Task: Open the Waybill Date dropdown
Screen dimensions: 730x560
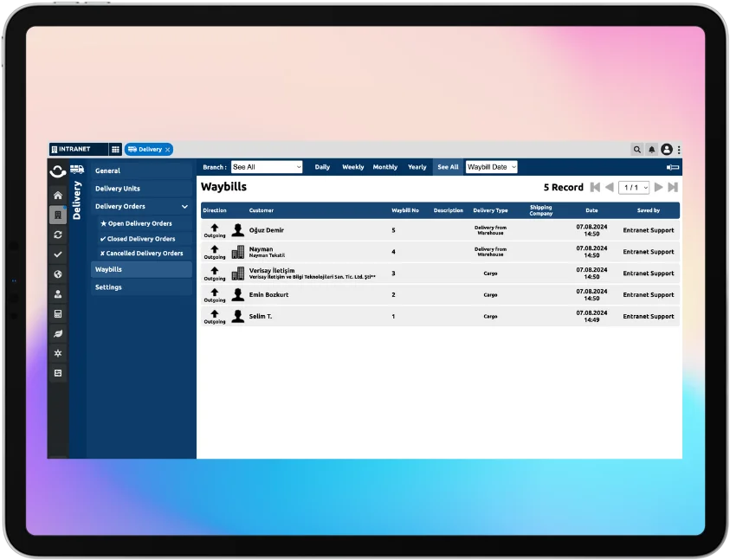Action: (491, 167)
